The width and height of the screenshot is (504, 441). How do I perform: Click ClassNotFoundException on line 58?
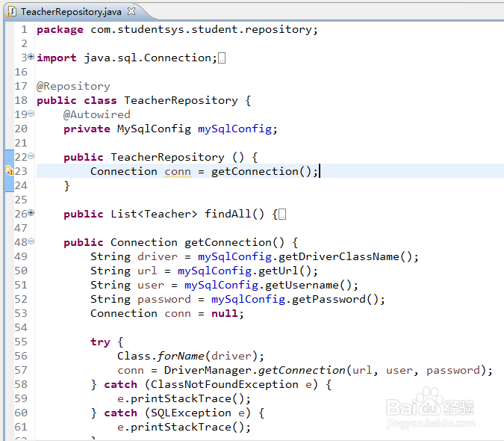pyautogui.click(x=224, y=384)
